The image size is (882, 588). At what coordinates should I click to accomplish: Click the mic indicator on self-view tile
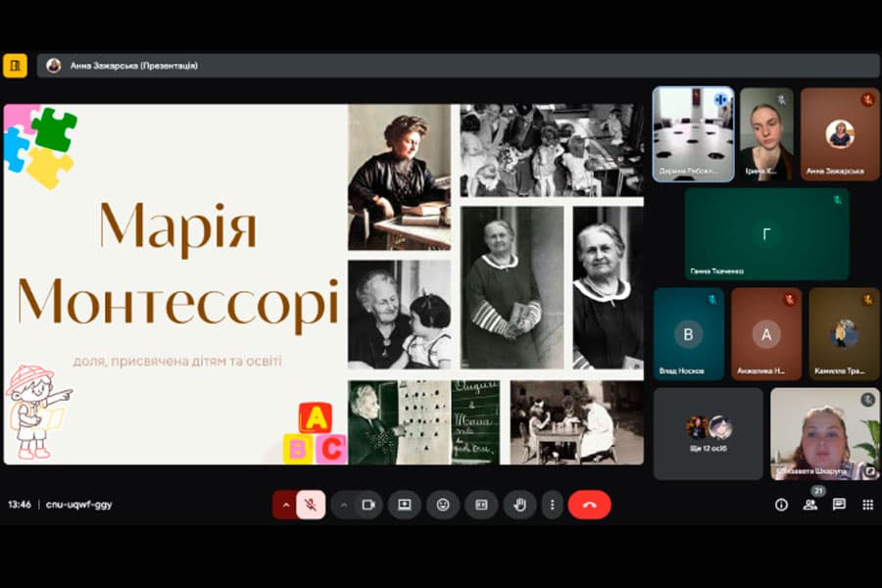click(868, 399)
